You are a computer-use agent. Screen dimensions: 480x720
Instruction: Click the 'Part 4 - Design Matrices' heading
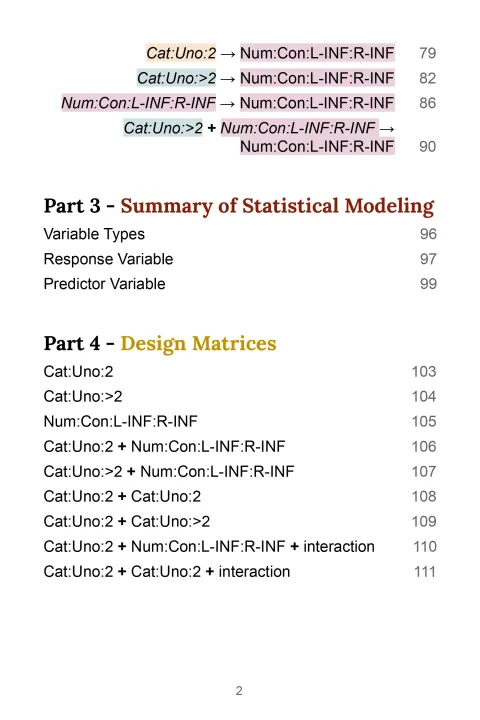coord(160,343)
